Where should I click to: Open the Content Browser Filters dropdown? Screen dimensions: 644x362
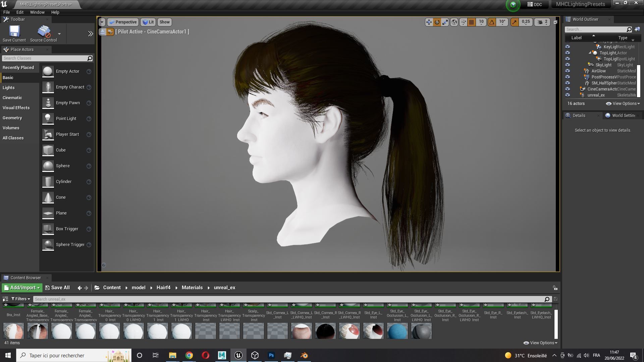pos(21,299)
